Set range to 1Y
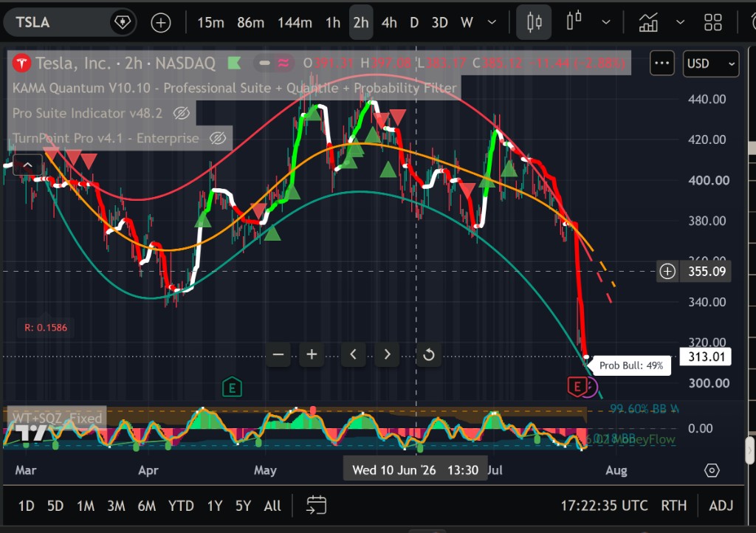The width and height of the screenshot is (756, 533). pos(215,506)
